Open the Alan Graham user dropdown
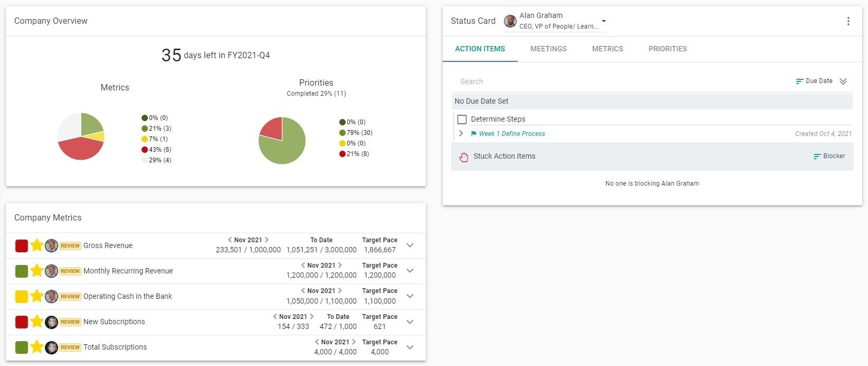This screenshot has width=868, height=366. pos(604,22)
